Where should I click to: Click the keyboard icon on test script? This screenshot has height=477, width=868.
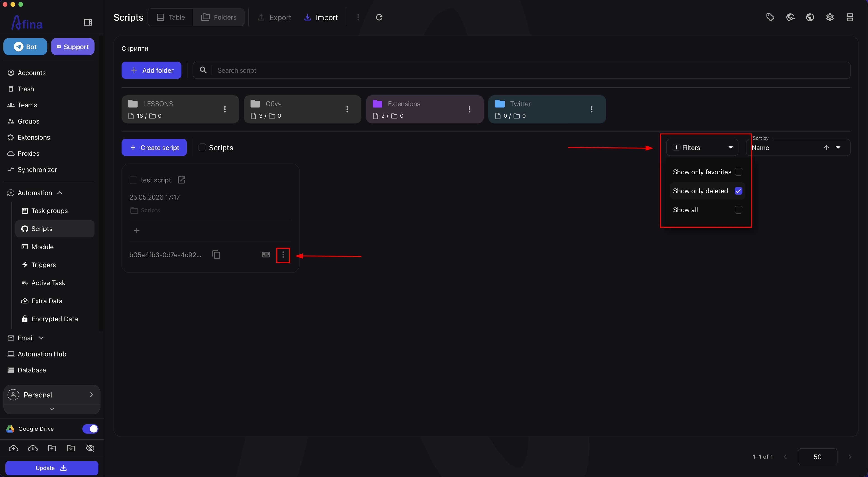tap(266, 255)
